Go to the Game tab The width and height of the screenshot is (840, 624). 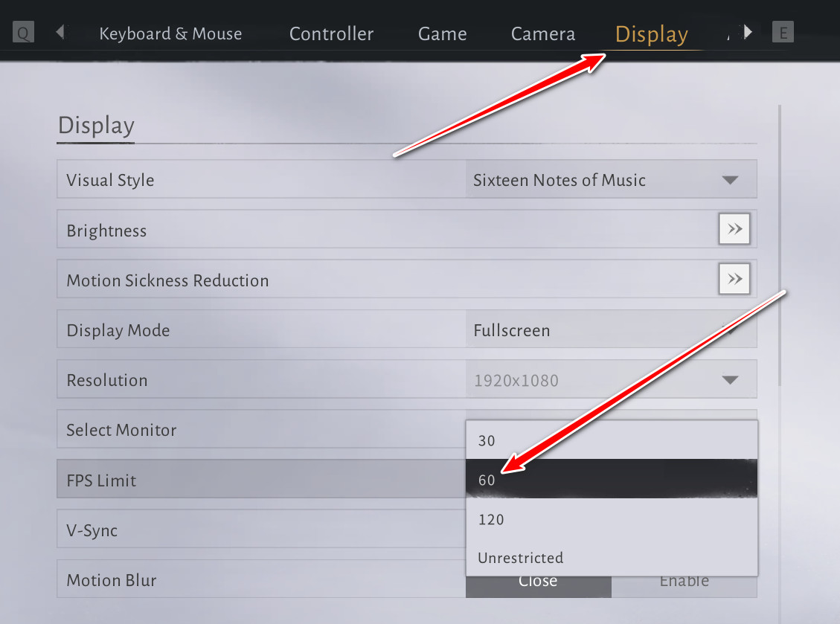[442, 33]
